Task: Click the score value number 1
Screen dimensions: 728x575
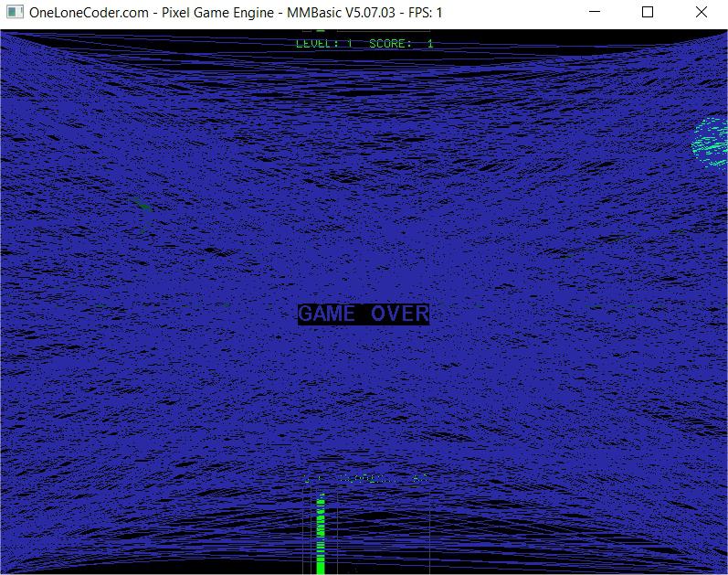Action: (430, 43)
